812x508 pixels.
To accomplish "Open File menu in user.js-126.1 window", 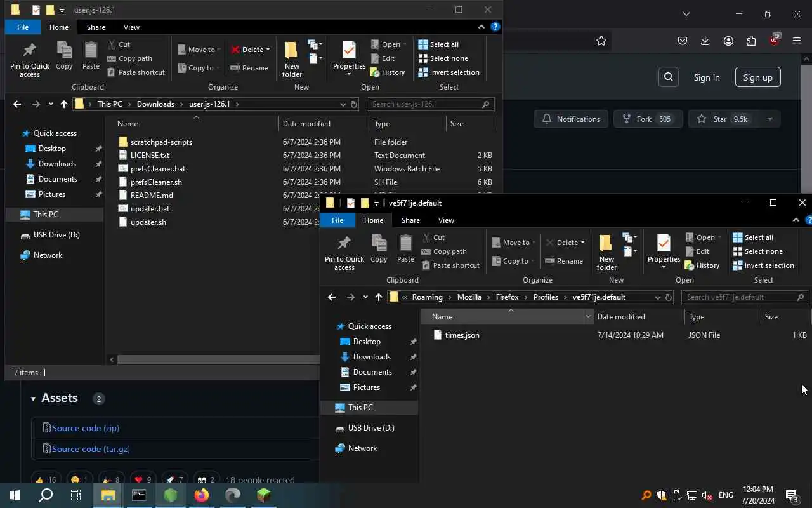I will 22,27.
